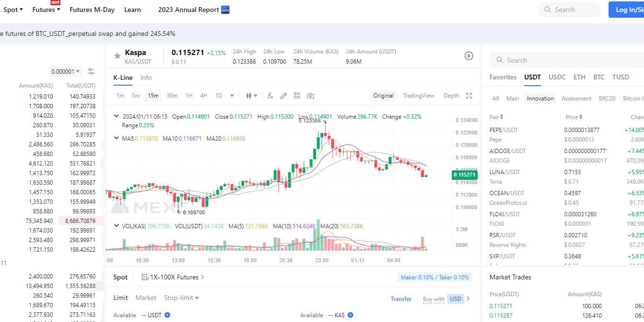Click the Log In/Sign Up button

tap(627, 10)
